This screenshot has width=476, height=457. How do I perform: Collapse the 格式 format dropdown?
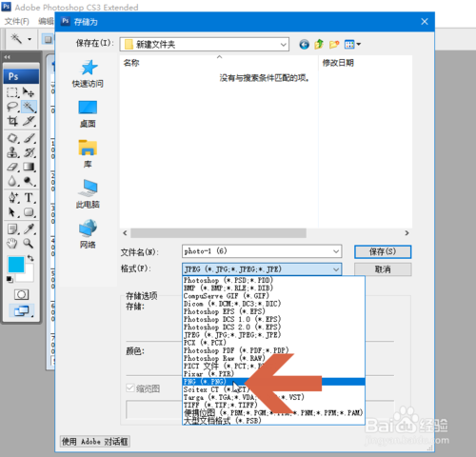[x=336, y=269]
